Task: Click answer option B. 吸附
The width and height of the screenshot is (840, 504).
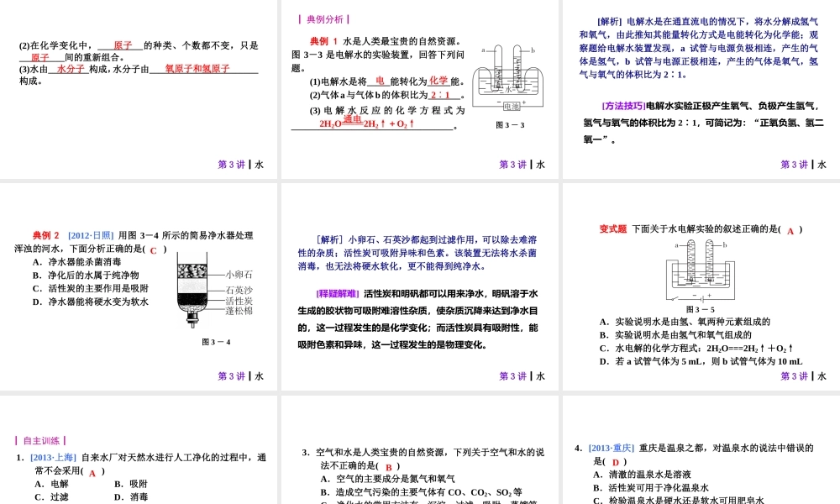Action: click(x=131, y=484)
